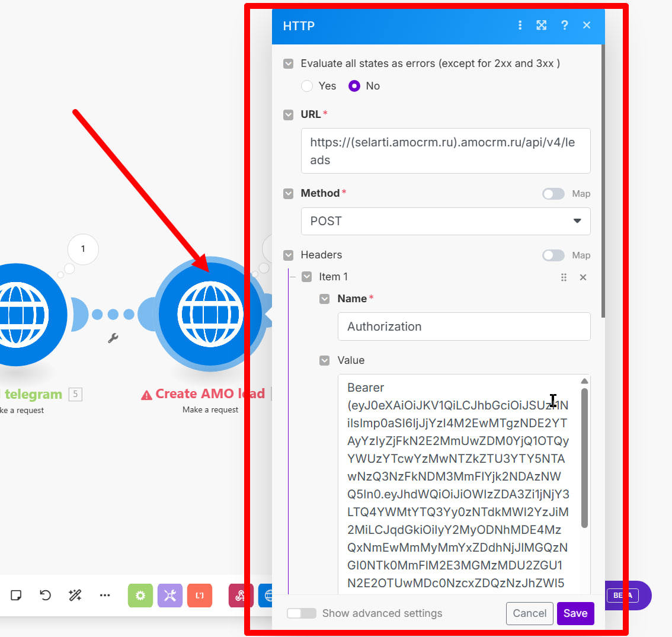Collapse the Value field chevron
The height and width of the screenshot is (637, 672).
324,360
